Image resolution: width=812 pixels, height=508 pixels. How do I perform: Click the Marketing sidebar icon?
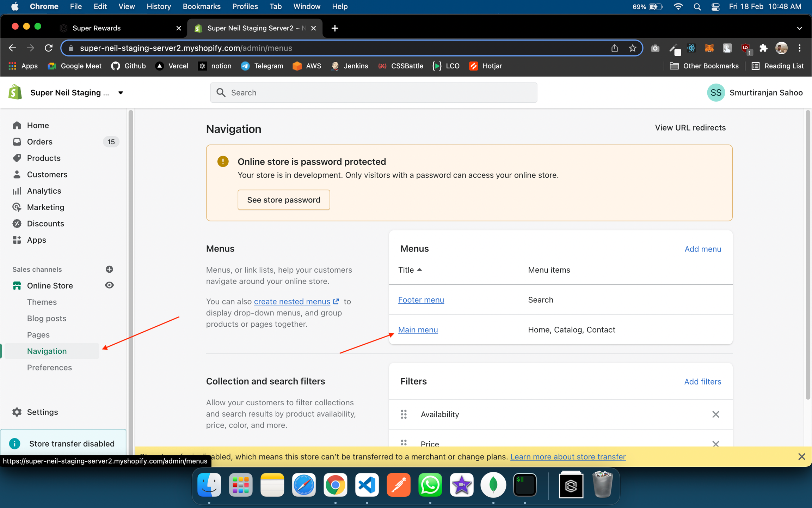[x=17, y=207]
